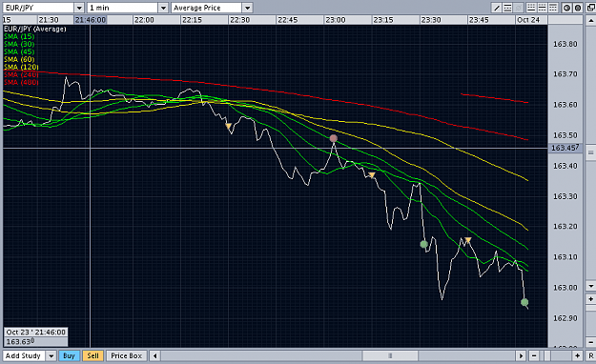Click the highlighted 21:46:00 time label
The height and width of the screenshot is (364, 596).
pos(90,20)
